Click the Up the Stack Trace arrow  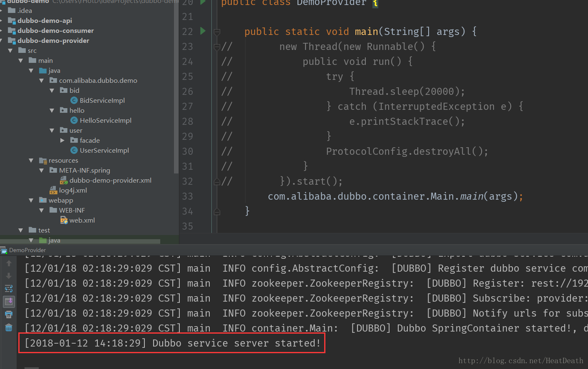9,263
